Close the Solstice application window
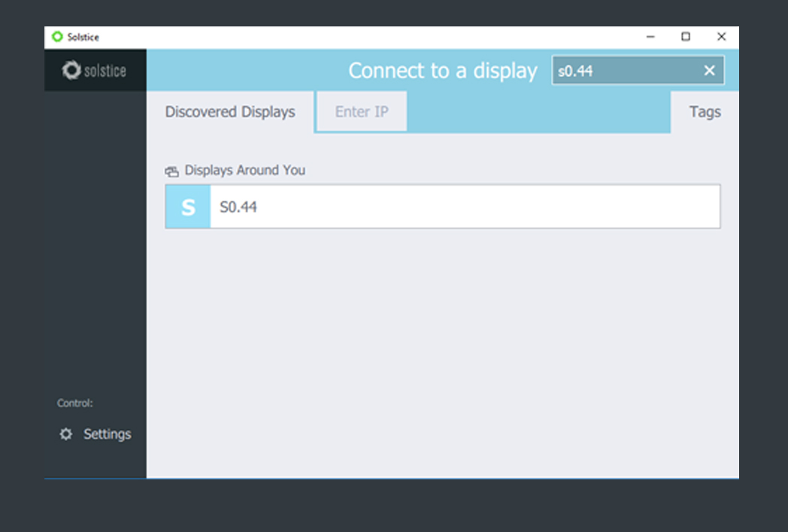The image size is (788, 532). click(721, 37)
